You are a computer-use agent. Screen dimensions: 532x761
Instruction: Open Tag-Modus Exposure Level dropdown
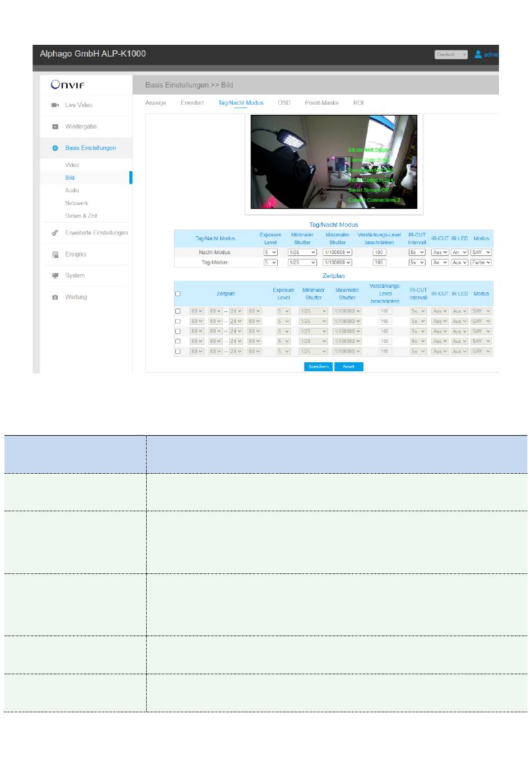pyautogui.click(x=270, y=263)
